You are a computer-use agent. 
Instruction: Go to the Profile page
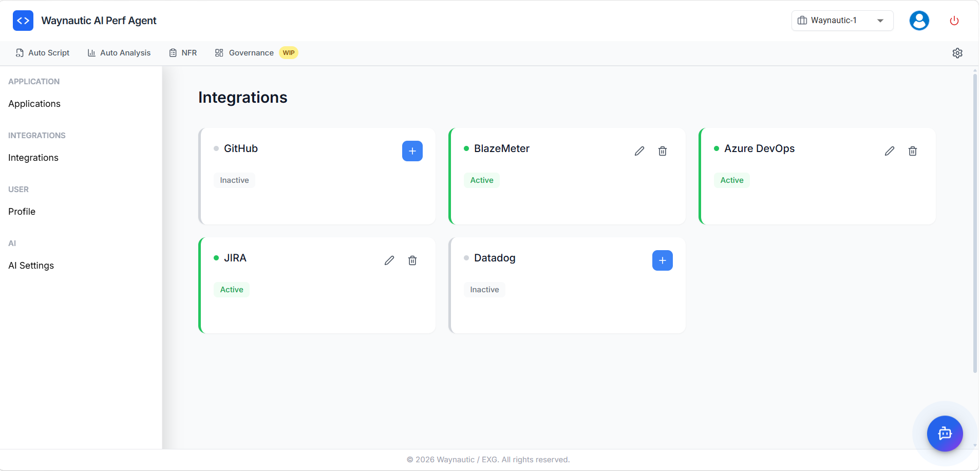click(x=22, y=211)
